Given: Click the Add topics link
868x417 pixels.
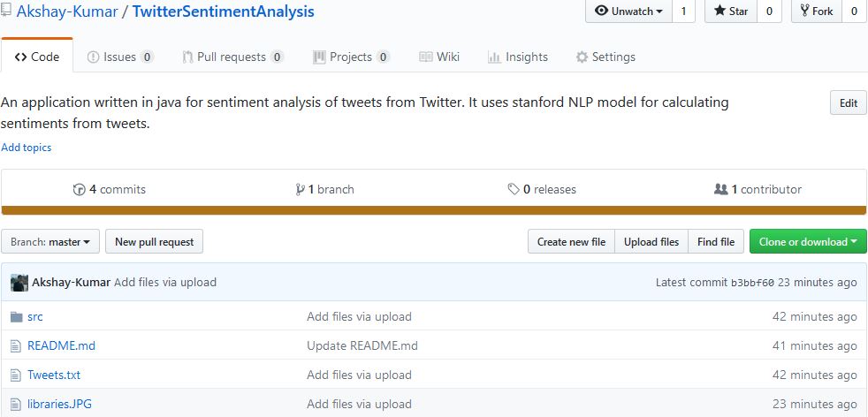Looking at the screenshot, I should coord(26,148).
